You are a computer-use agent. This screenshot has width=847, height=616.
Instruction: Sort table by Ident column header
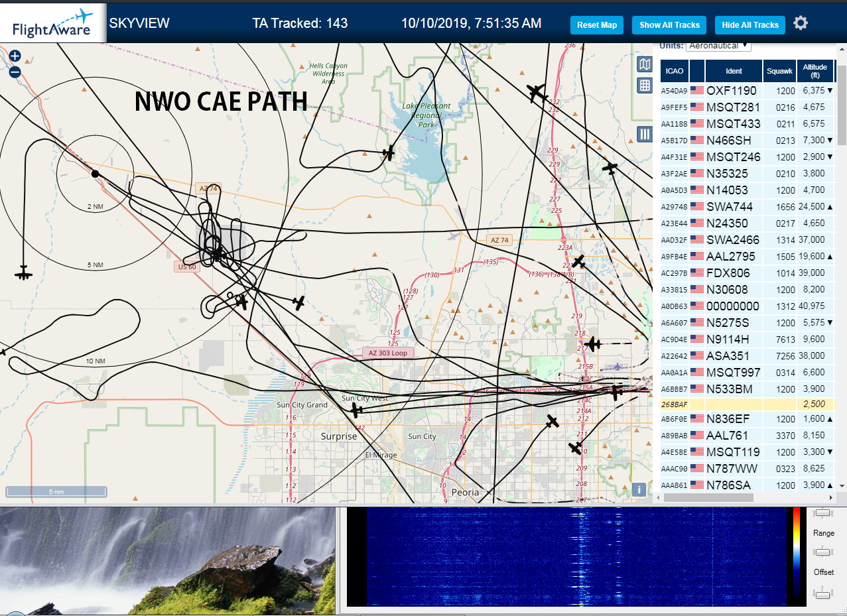point(734,71)
